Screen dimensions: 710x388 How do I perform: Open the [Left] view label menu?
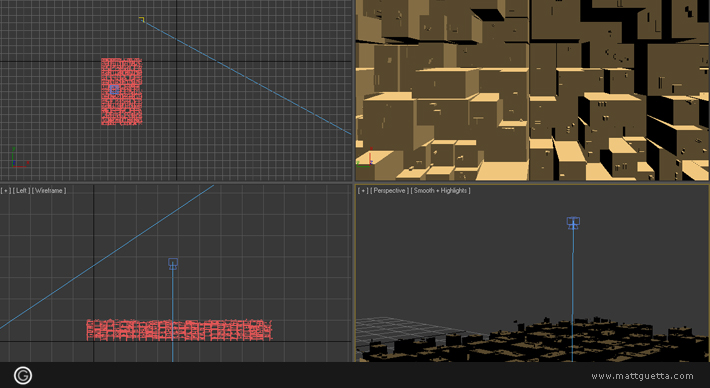click(21, 191)
